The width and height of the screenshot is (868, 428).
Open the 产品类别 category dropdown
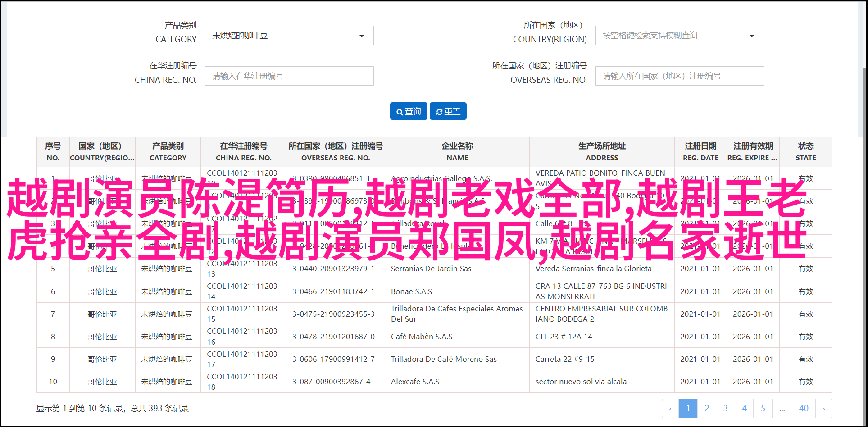coord(289,36)
